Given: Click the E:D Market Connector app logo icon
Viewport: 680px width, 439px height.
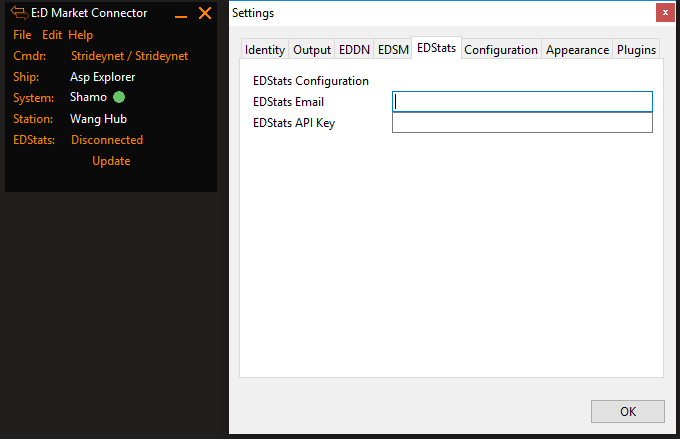Looking at the screenshot, I should pos(20,13).
